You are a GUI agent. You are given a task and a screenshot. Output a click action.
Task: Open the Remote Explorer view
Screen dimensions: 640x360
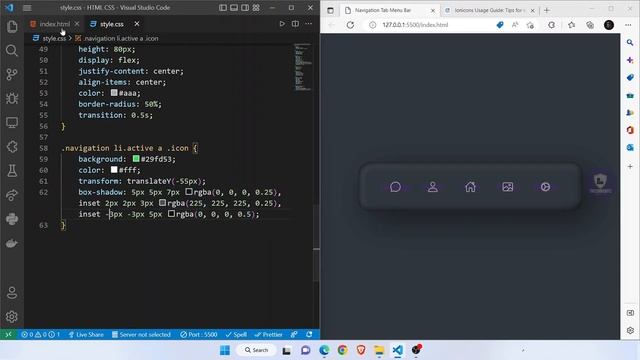[12, 122]
